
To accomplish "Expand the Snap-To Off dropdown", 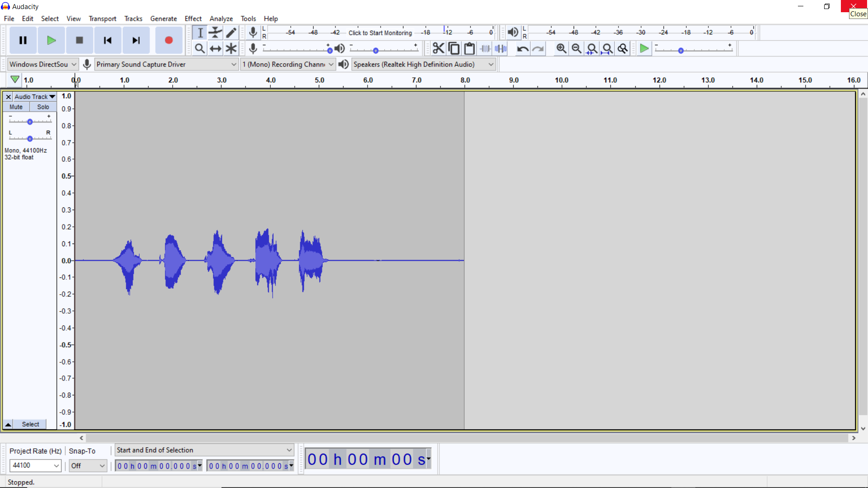I will point(102,465).
